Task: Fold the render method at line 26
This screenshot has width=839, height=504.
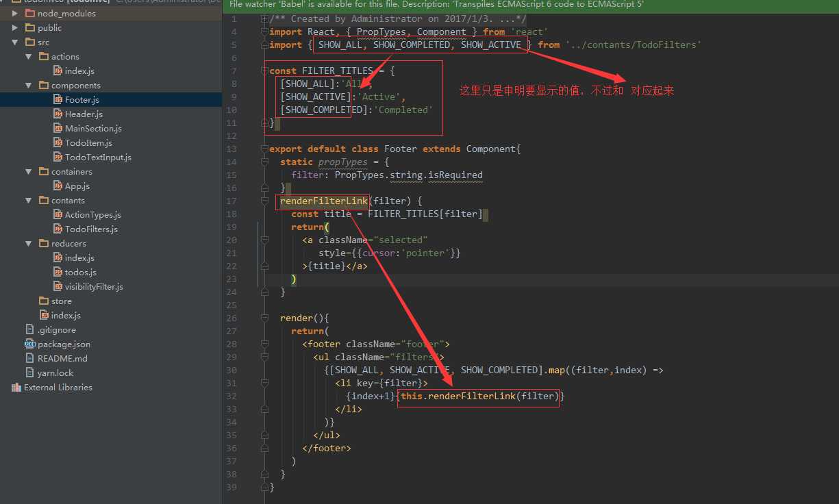Action: pos(264,318)
